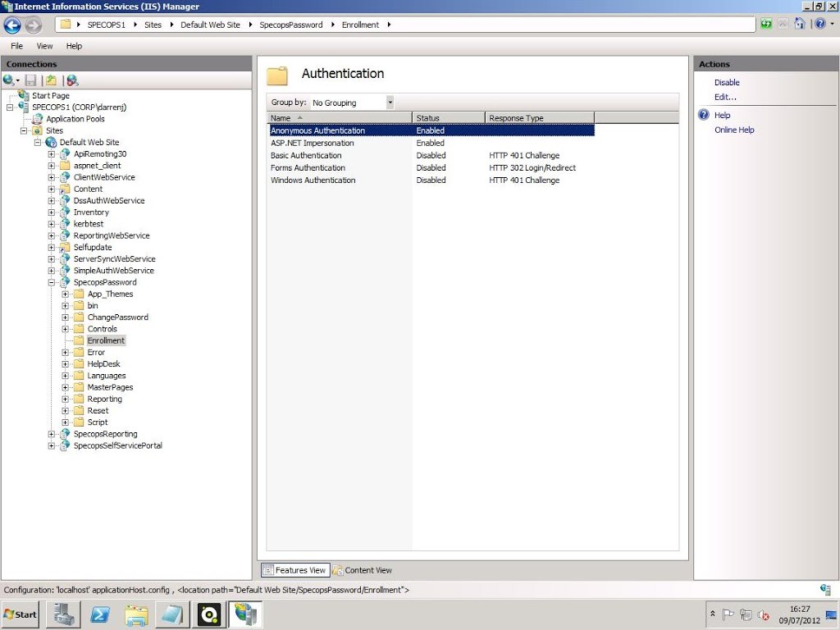Click the green Refresh page icon

[766, 24]
